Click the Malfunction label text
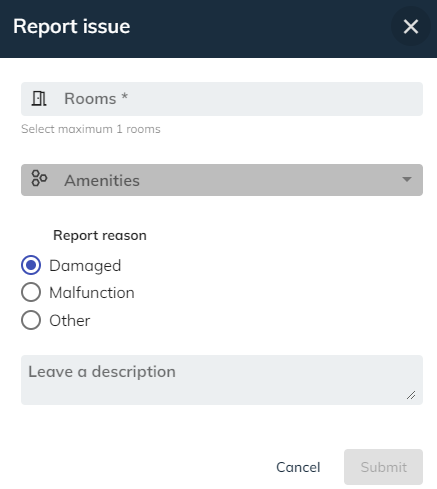Viewport: 437px width, 489px height. point(92,293)
